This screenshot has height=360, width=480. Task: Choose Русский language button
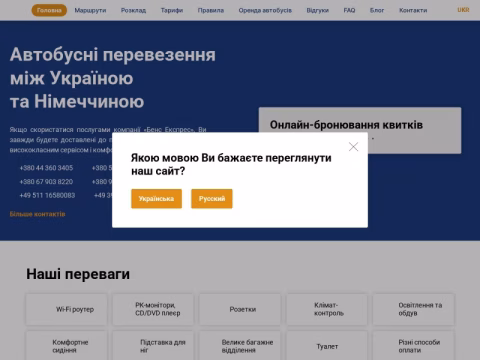212,199
